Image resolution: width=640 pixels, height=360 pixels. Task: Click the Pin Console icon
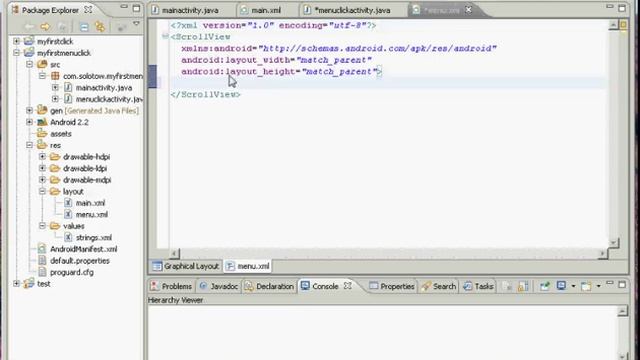(x=545, y=286)
